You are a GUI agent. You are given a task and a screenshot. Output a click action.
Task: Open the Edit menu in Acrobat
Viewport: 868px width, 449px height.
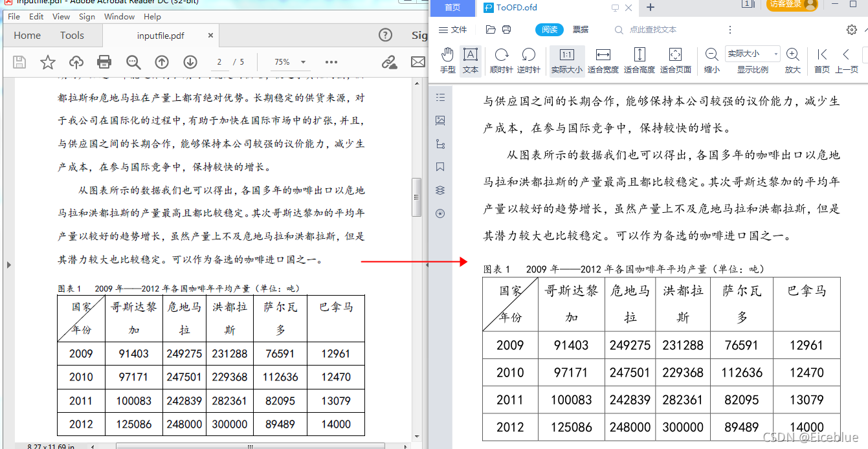point(36,17)
